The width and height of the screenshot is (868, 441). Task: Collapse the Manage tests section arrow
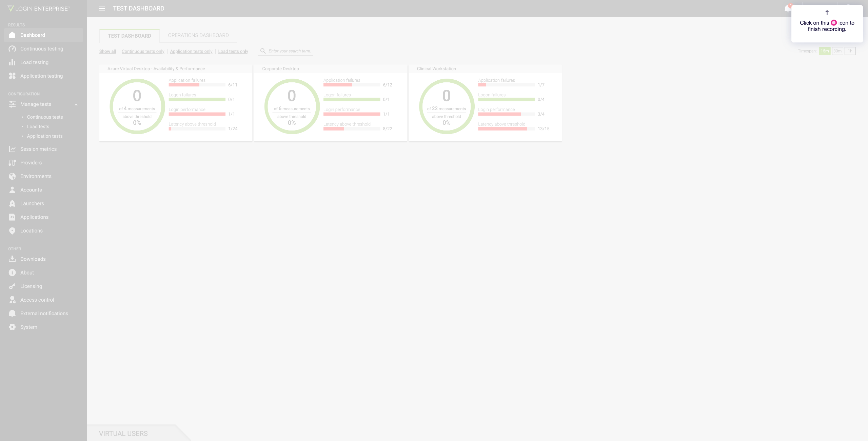(x=76, y=104)
